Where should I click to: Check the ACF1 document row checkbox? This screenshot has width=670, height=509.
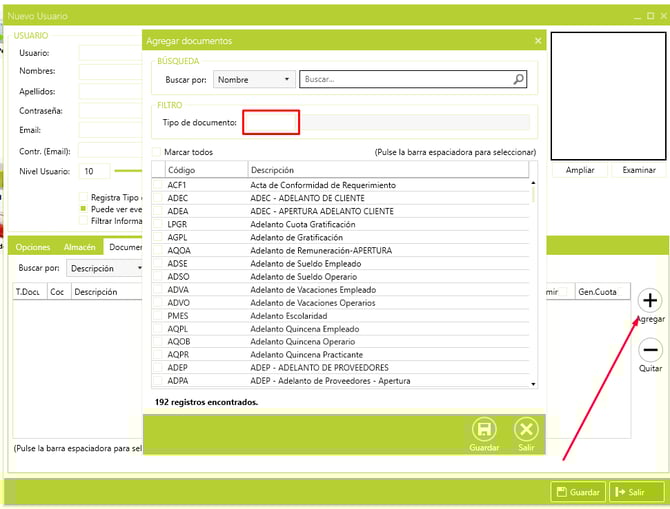tap(158, 185)
